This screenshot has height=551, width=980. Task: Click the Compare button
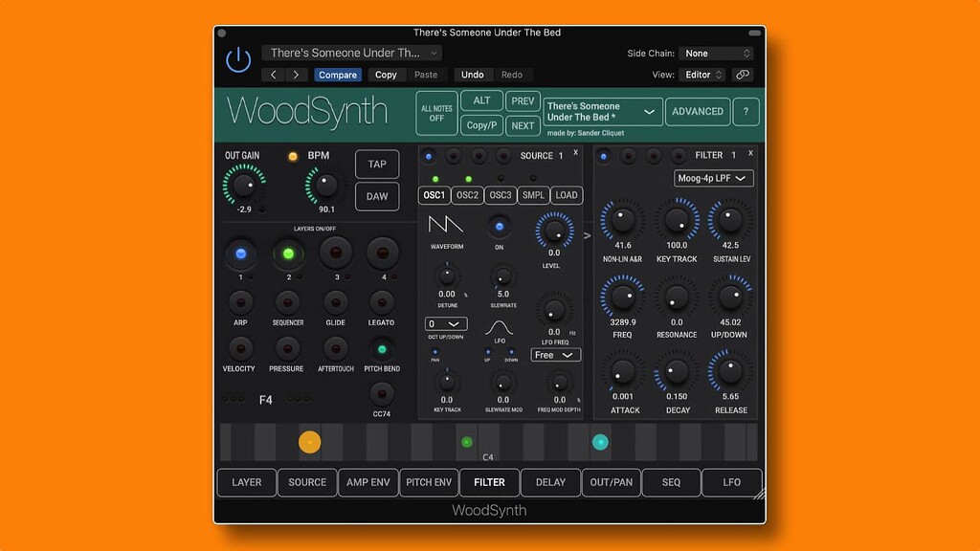(338, 75)
